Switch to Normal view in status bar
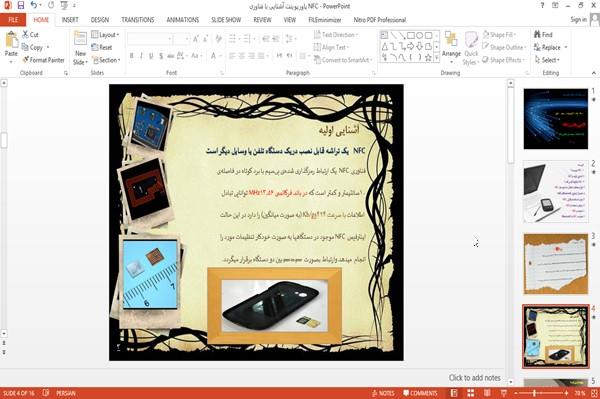This screenshot has height=399, width=600. click(454, 393)
